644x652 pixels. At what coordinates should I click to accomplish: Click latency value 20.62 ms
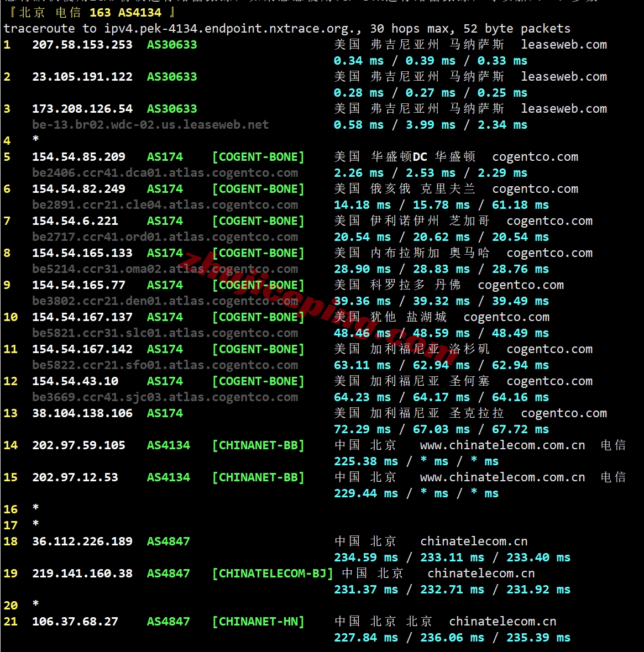(441, 236)
